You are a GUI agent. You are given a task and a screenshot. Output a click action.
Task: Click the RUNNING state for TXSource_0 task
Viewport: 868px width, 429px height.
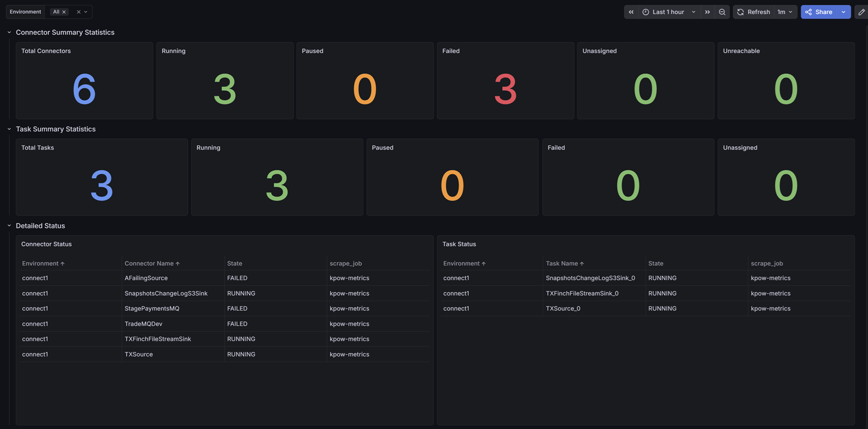click(663, 309)
